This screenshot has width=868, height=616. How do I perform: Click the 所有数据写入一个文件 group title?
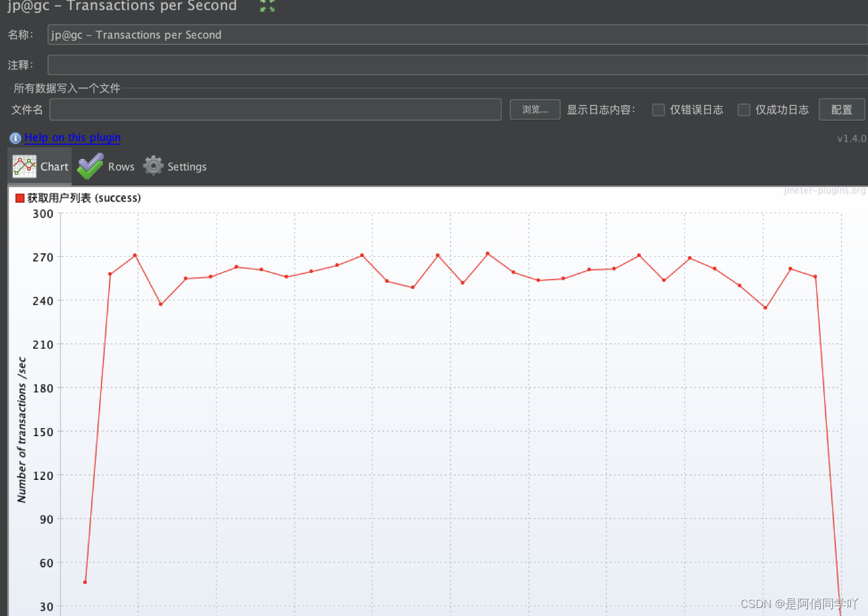tap(67, 88)
